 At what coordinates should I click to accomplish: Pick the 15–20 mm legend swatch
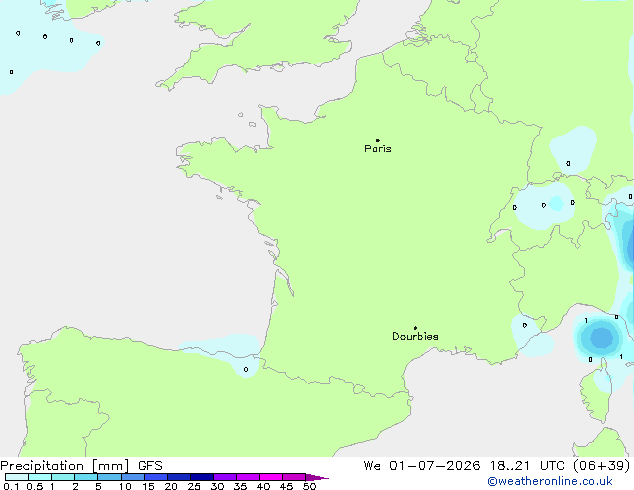pos(156,477)
